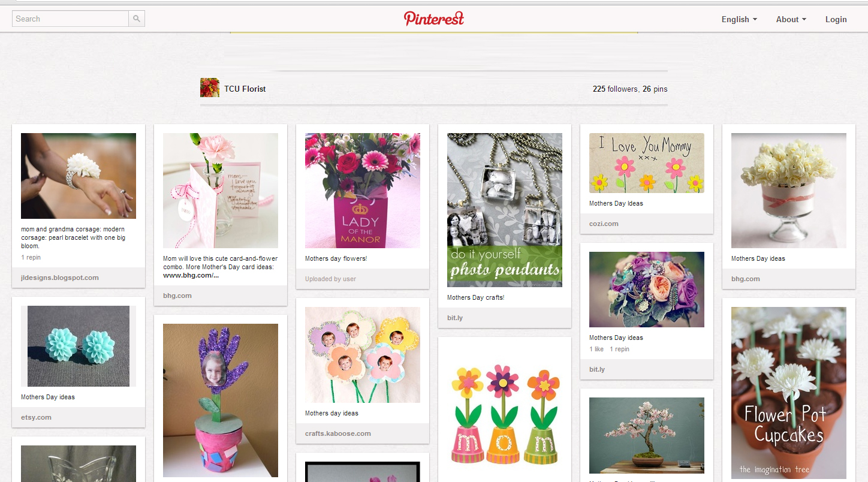
Task: Visit the crafts.kaboose.com source link
Action: 338,433
